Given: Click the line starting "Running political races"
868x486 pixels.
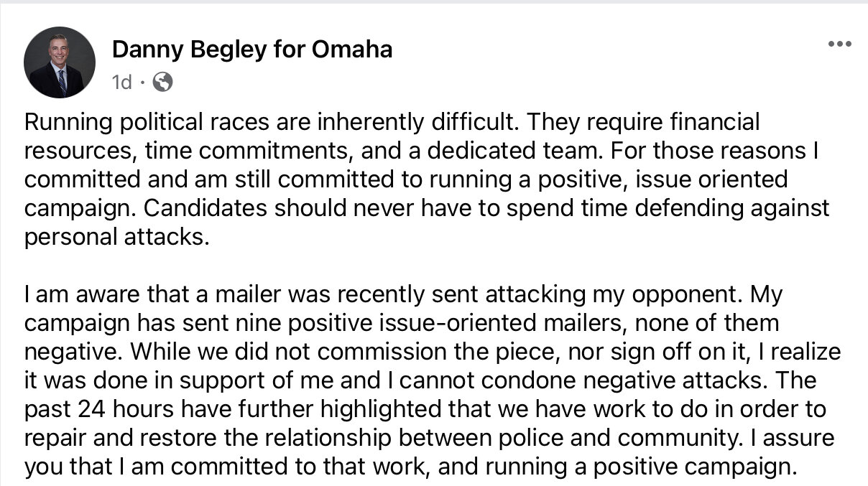Looking at the screenshot, I should (x=392, y=122).
